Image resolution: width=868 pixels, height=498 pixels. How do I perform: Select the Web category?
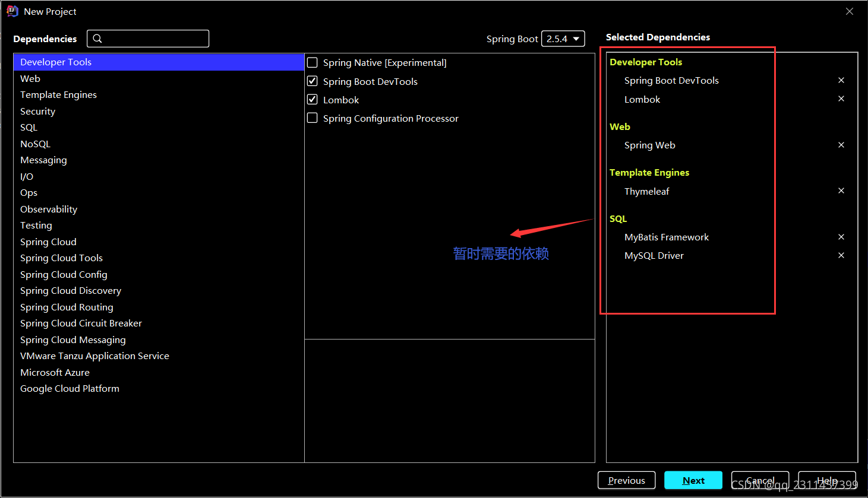(159, 78)
